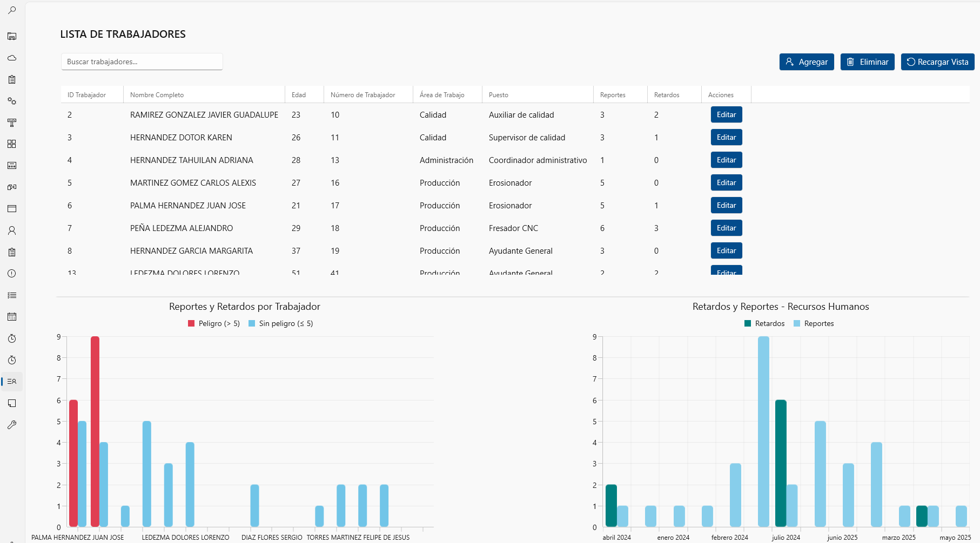This screenshot has height=543, width=980.
Task: Click the teal Retardos legend swatch
Action: click(748, 324)
